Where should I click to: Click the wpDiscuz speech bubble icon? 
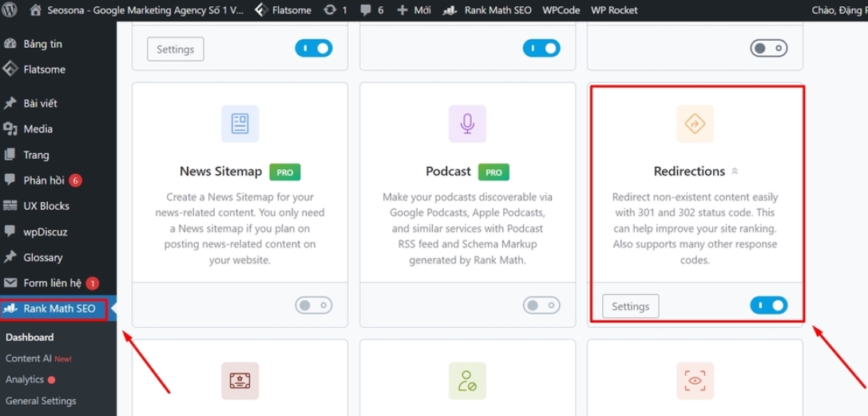[x=10, y=232]
